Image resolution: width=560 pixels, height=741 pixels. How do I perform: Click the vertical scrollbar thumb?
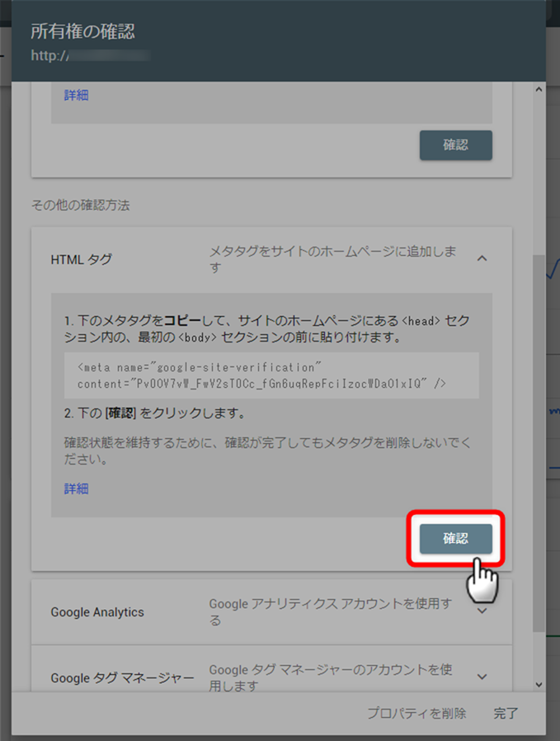pos(539,437)
